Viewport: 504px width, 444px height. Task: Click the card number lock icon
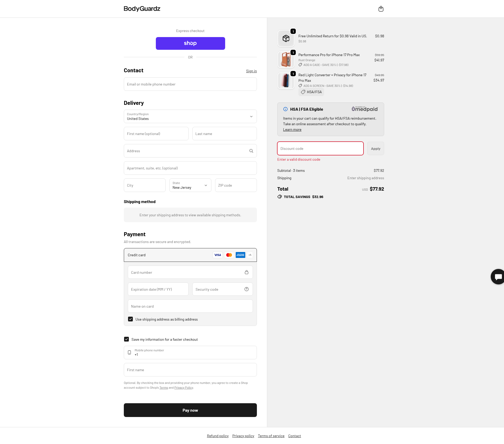pos(246,272)
